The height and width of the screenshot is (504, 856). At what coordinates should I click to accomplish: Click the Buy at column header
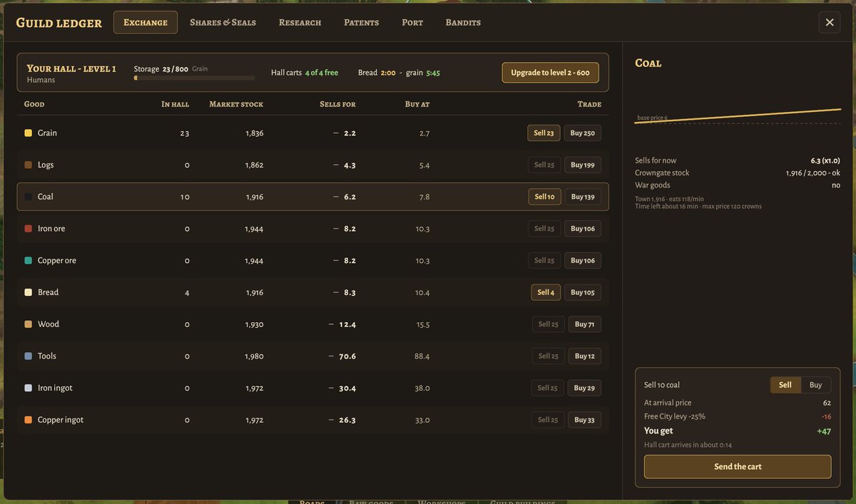pos(417,104)
